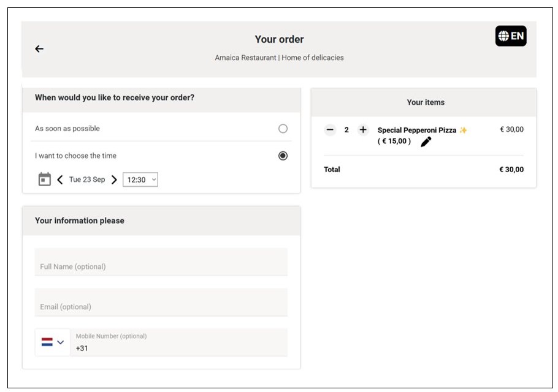The width and height of the screenshot is (558, 392).
Task: Click the Netherlands flag icon
Action: [47, 342]
